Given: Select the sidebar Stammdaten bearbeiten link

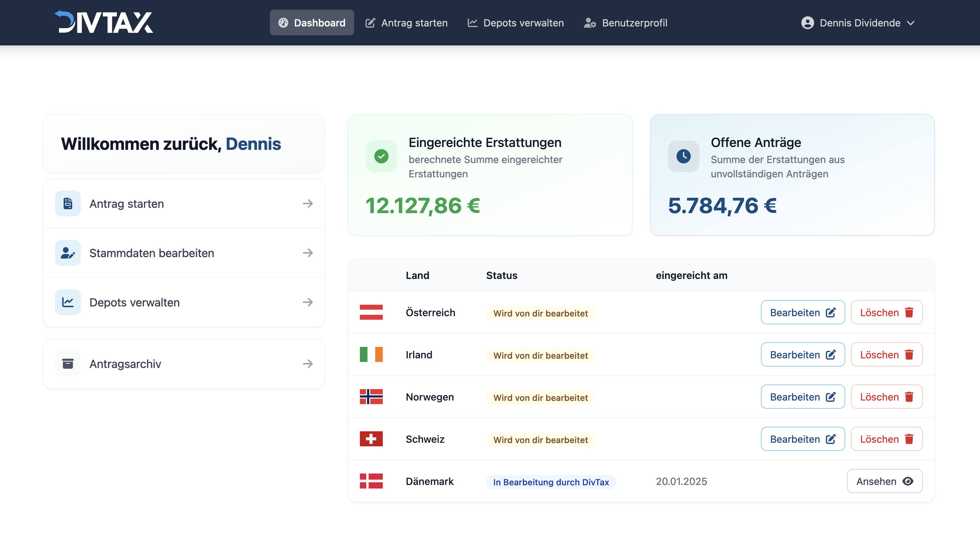Looking at the screenshot, I should click(184, 253).
